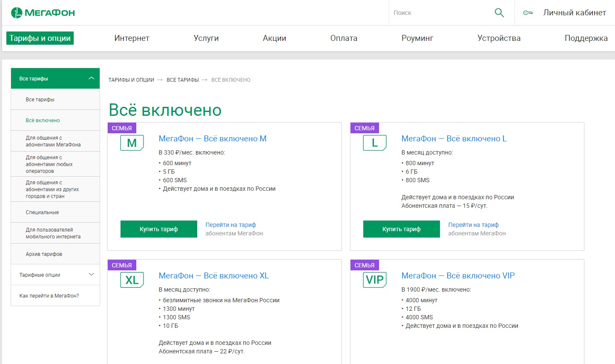Click ТАРИФЫ И ОПЦИИ breadcrumb
Viewport: 615px width, 364px height.
coord(131,80)
